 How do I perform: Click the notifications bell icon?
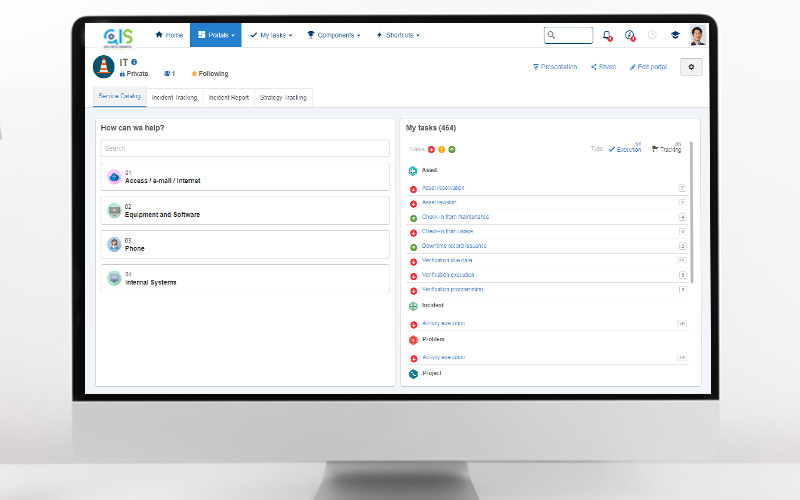click(607, 35)
